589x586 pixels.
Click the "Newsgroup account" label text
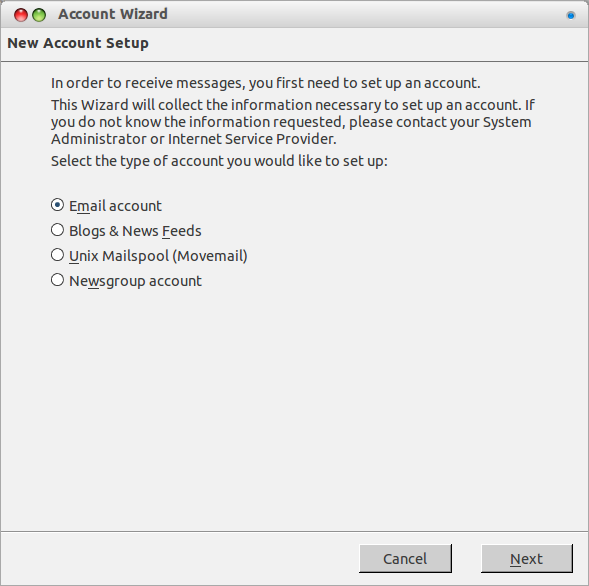tap(135, 281)
